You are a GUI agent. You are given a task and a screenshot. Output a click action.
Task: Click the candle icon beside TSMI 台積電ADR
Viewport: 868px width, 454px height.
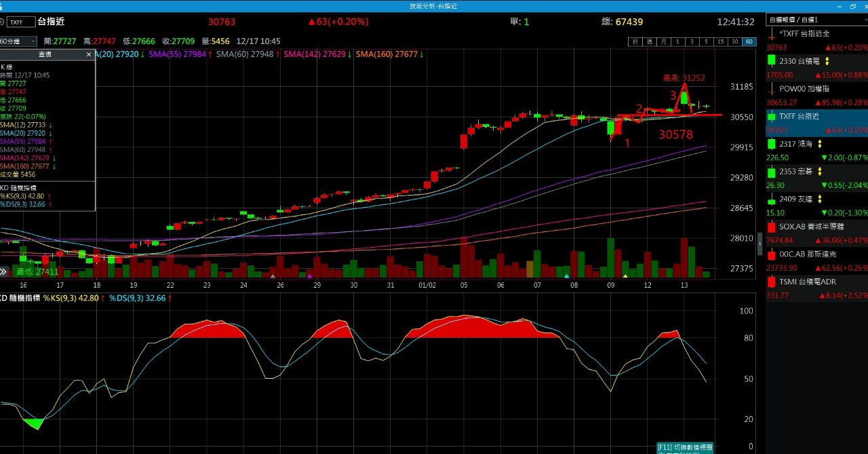(x=772, y=282)
